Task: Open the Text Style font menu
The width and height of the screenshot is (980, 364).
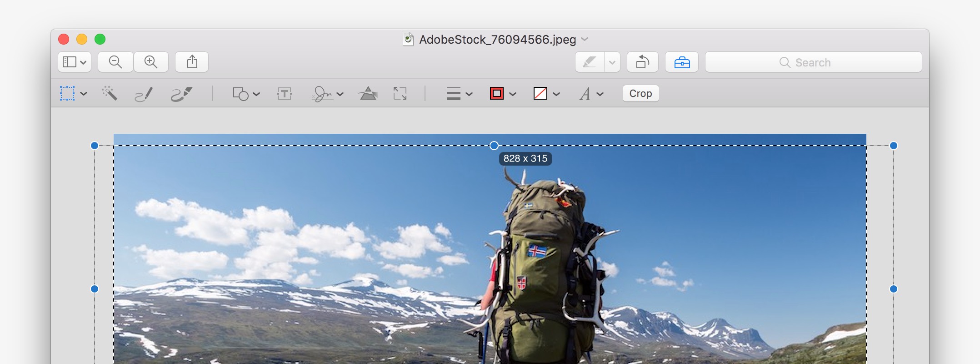Action: (591, 94)
